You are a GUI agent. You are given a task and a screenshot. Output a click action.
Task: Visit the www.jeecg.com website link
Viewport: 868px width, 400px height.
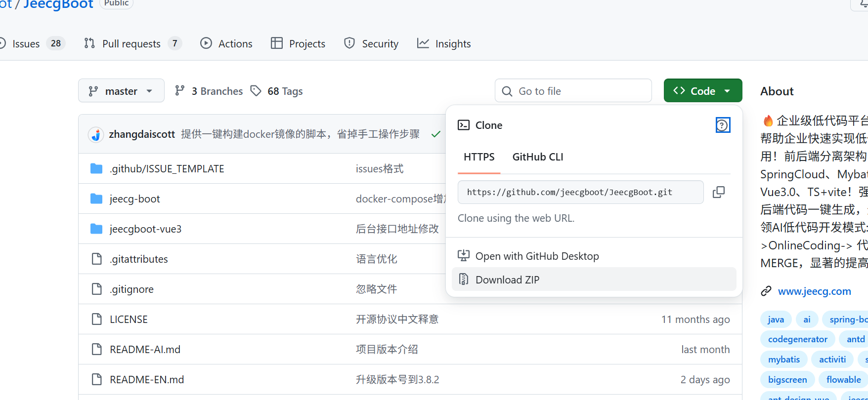[815, 291]
